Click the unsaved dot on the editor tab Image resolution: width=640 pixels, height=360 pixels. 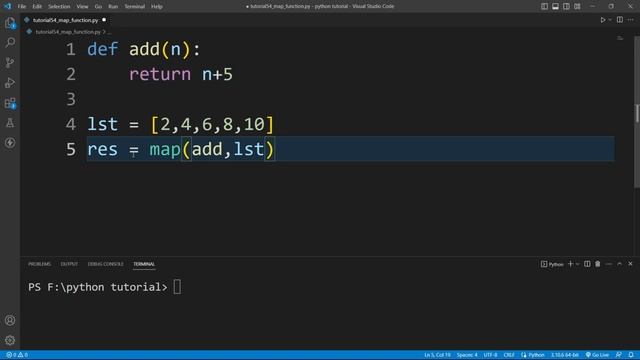pos(104,20)
